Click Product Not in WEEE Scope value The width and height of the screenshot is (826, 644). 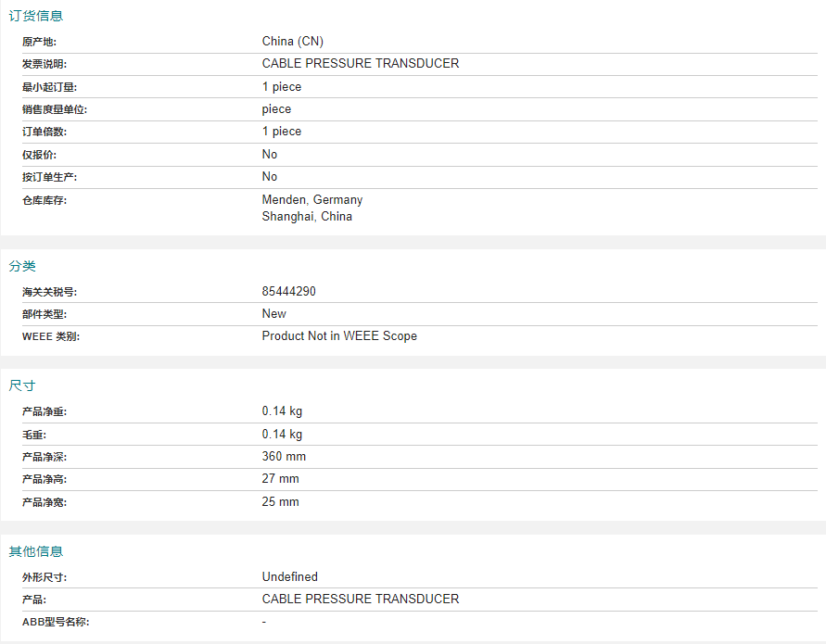click(339, 336)
